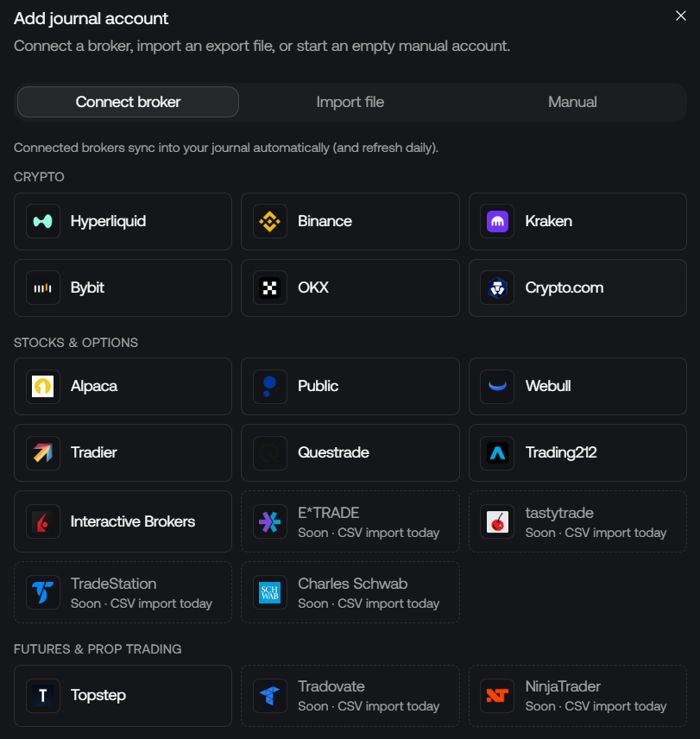The image size is (700, 739).
Task: Click the Trading212 logo icon
Action: (497, 453)
